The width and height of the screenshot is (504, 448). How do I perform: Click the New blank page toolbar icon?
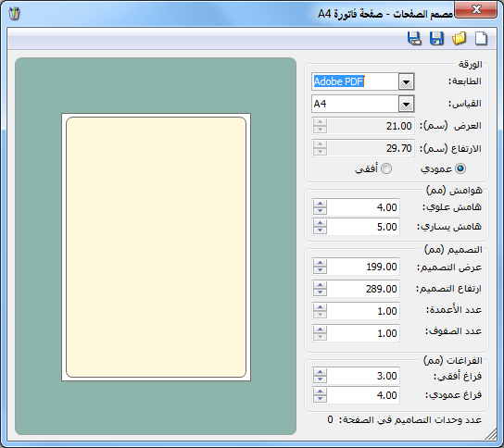pos(481,39)
